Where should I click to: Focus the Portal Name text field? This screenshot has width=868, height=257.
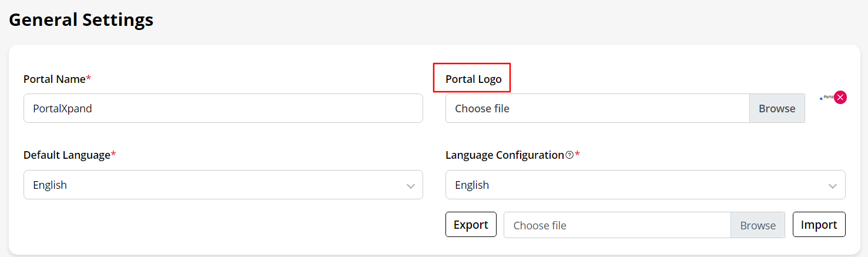[x=223, y=108]
